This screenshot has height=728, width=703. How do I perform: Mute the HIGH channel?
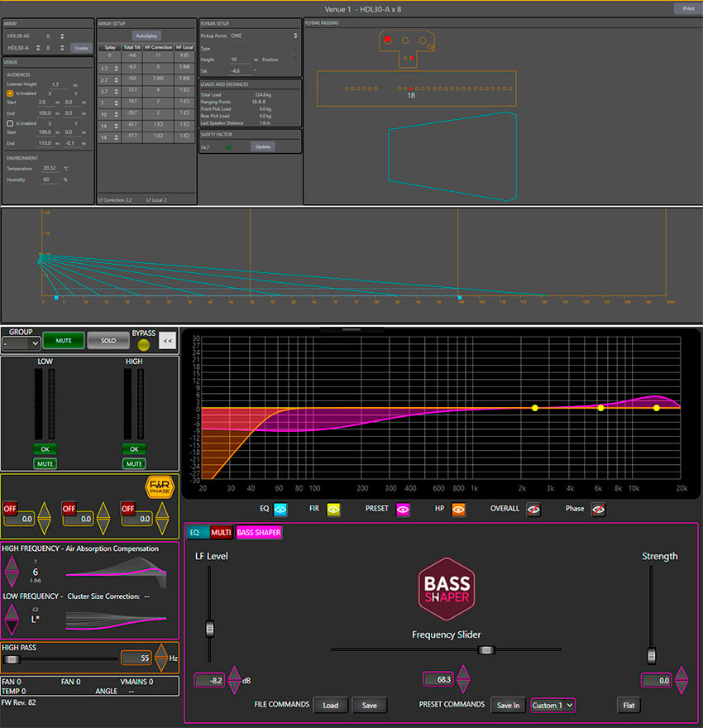pos(134,464)
